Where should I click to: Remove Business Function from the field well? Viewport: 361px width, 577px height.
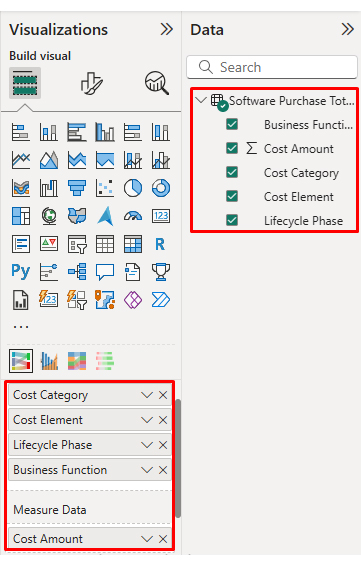point(163,470)
